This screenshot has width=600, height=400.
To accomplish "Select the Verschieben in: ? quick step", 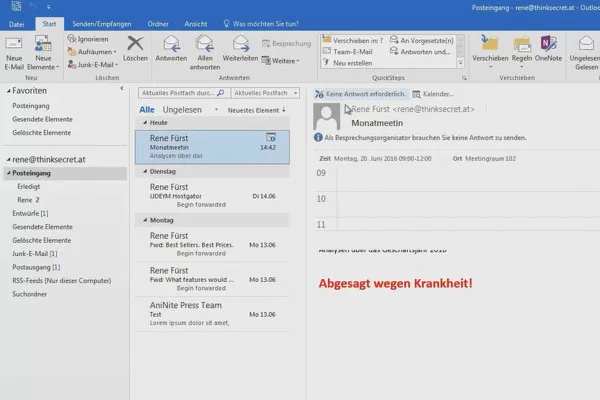I will [x=353, y=40].
